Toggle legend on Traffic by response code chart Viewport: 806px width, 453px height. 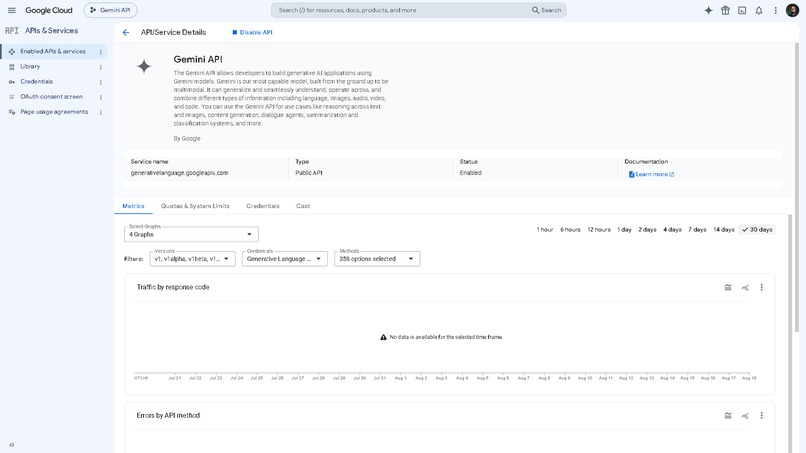[x=728, y=287]
